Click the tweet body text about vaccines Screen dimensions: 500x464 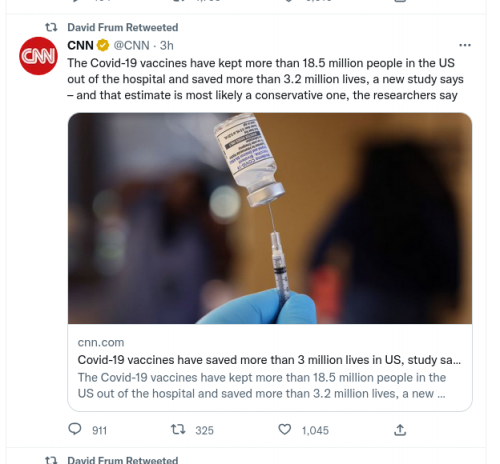tap(265, 79)
